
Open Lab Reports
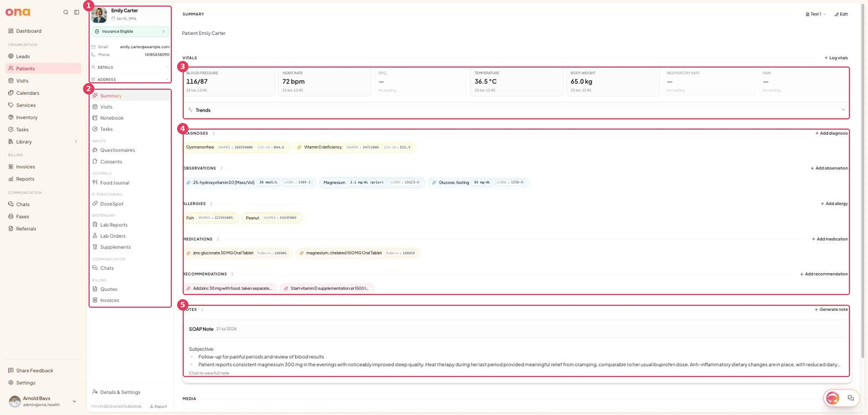click(x=130, y=224)
